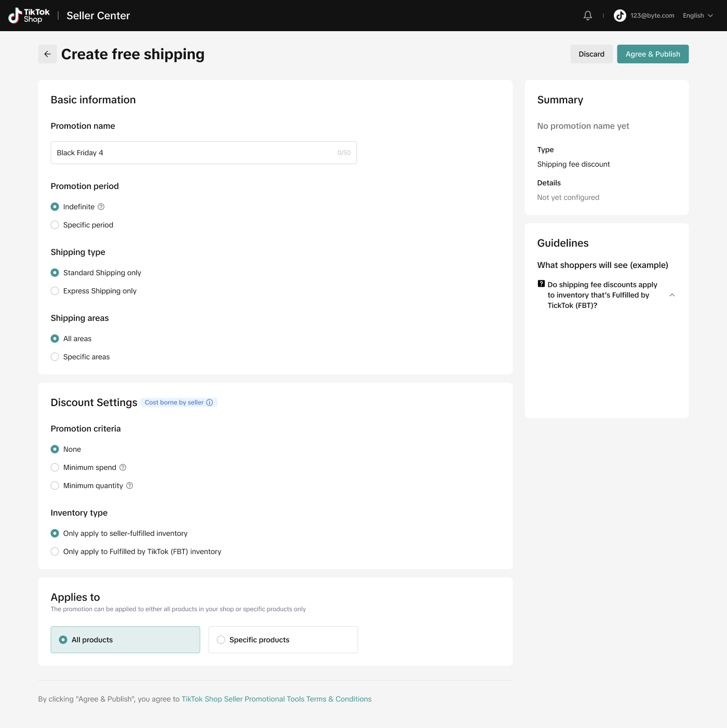Click the account avatar icon
This screenshot has height=728, width=727.
click(620, 16)
